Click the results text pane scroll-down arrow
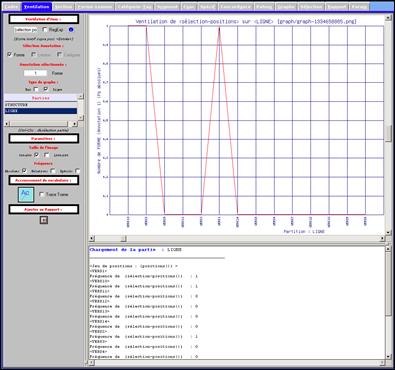Viewport: 395px width, 370px height. pyautogui.click(x=388, y=357)
